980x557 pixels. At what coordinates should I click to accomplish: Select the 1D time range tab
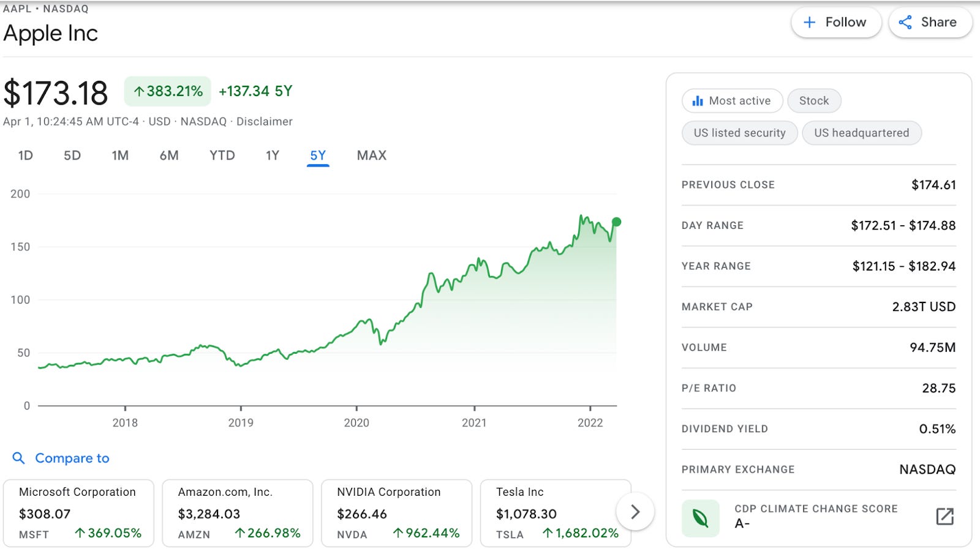click(x=26, y=155)
